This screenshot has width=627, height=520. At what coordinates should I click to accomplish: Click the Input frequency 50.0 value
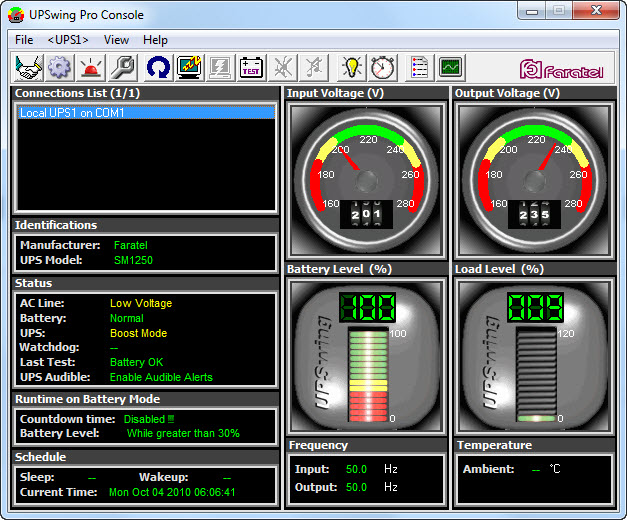pyautogui.click(x=356, y=469)
